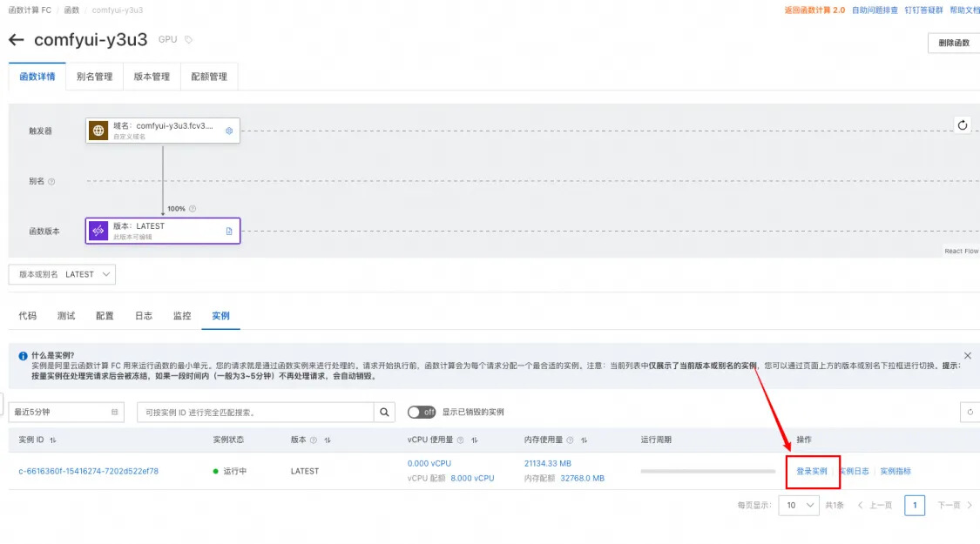Switch to the 监控 tab
Screen dimensions: 980x544
pyautogui.click(x=182, y=316)
